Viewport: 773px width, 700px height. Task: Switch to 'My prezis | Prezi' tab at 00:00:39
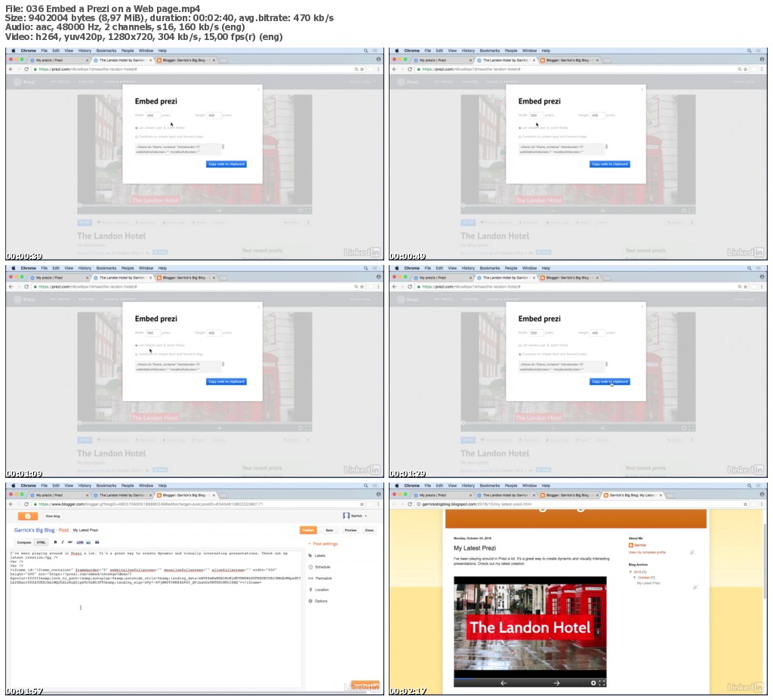pyautogui.click(x=57, y=60)
